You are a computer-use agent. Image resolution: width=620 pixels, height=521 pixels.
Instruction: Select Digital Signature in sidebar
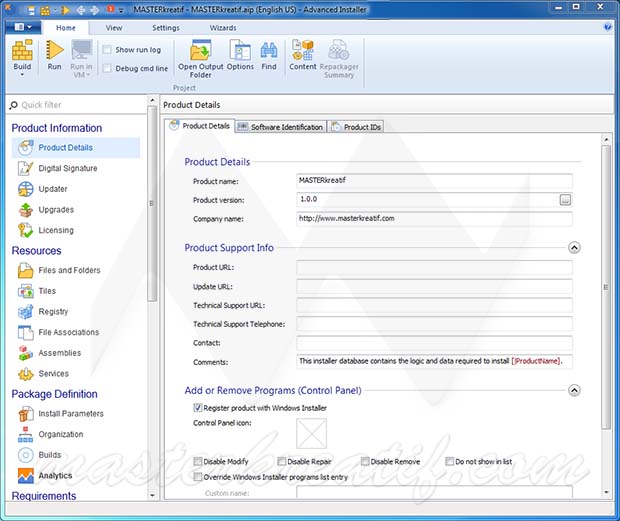[x=67, y=168]
